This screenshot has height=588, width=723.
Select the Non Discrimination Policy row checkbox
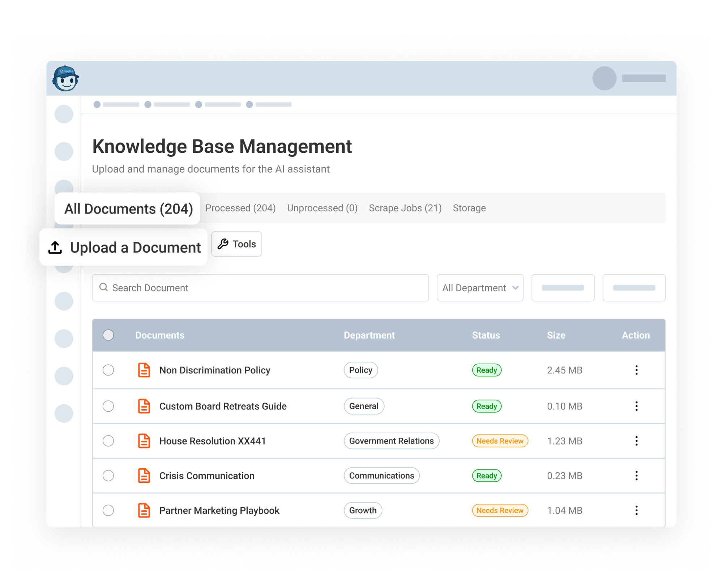[x=108, y=370]
